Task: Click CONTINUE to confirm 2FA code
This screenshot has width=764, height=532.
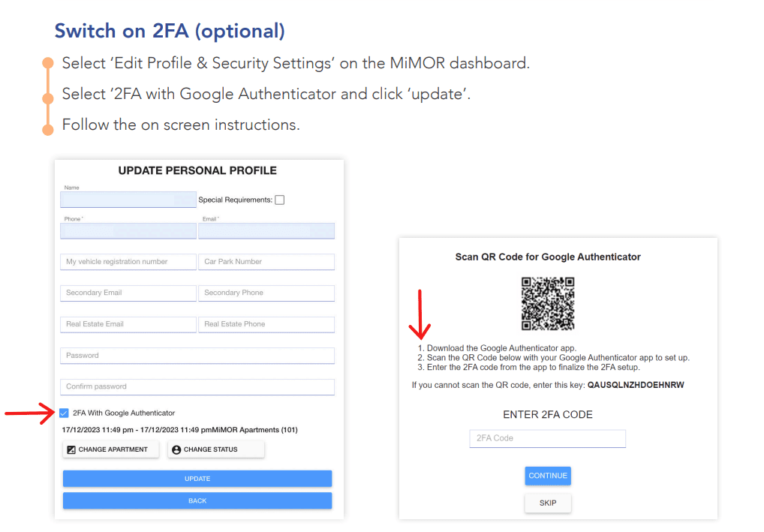Action: (548, 476)
